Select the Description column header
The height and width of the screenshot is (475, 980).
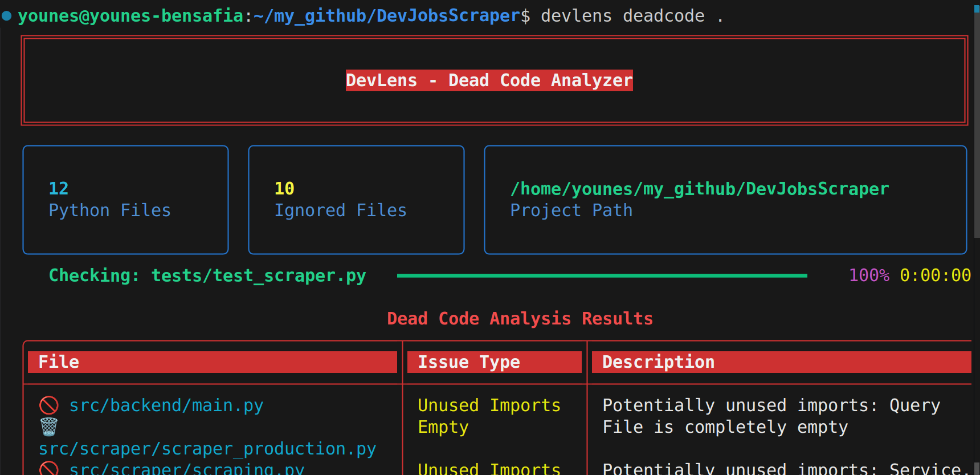[658, 362]
